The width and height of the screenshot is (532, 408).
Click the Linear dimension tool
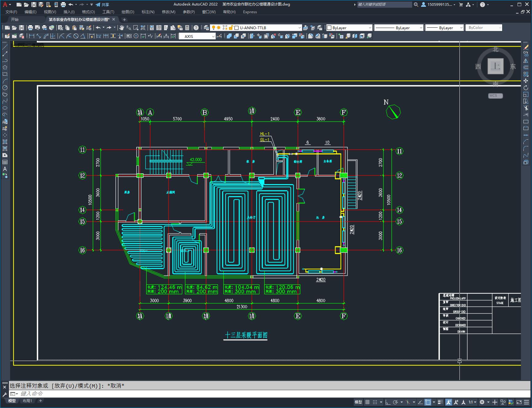tap(32, 36)
